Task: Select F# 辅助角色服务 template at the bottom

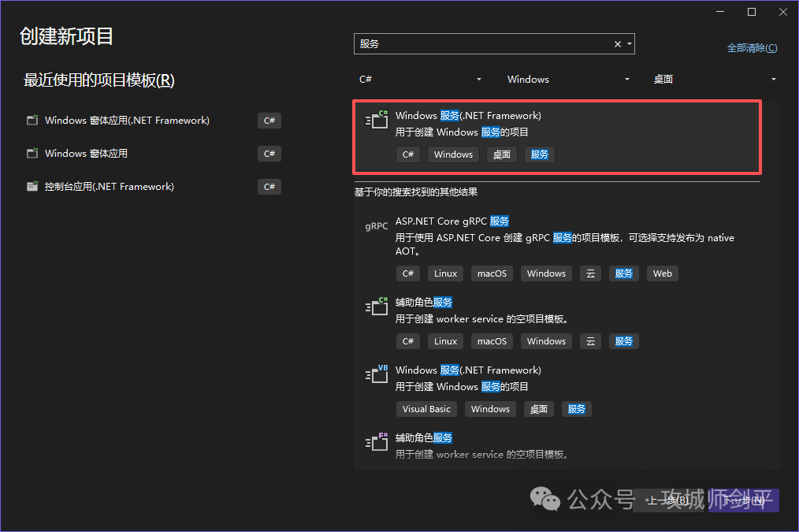Action: 557,447
